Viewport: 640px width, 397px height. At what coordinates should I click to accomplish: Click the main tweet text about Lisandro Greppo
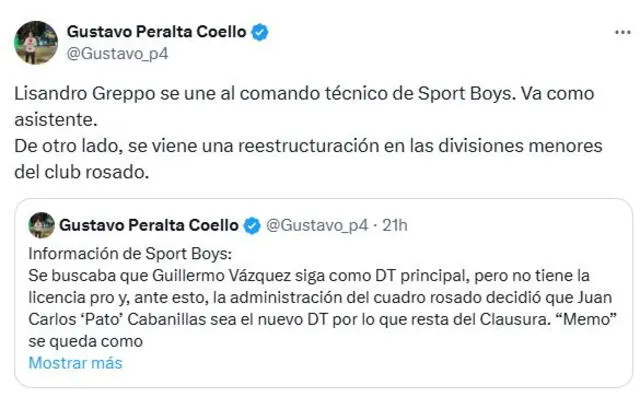point(304,94)
